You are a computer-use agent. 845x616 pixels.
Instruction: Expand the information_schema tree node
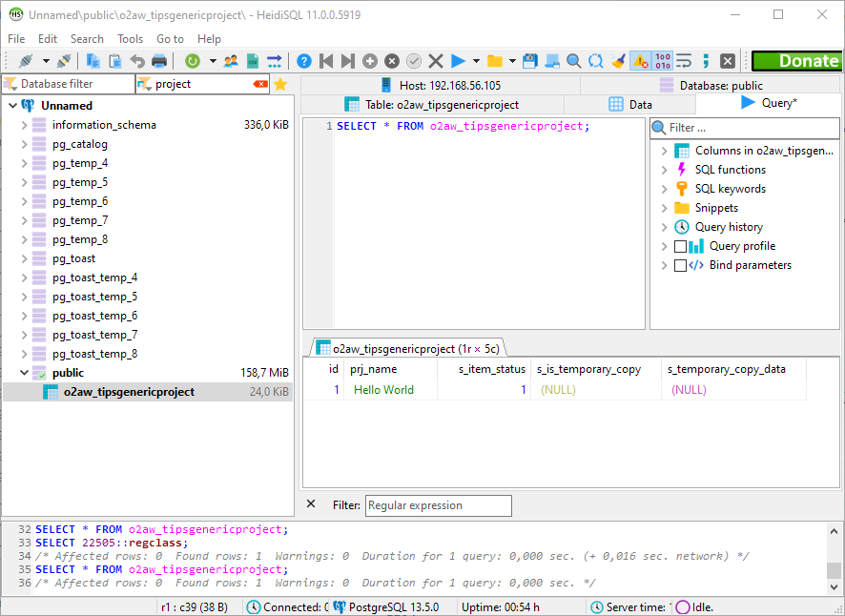(x=24, y=125)
